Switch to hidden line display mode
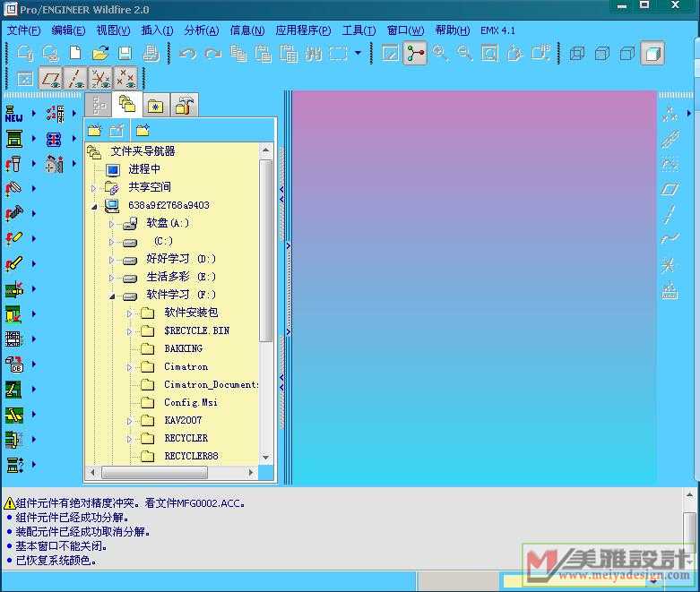This screenshot has height=592, width=700. 602,54
